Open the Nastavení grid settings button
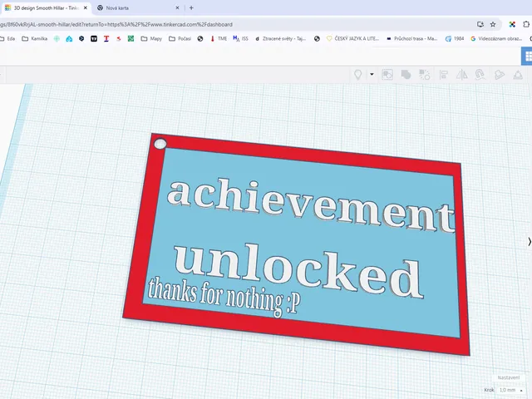Viewport: 532px width, 399px height. tap(508, 377)
